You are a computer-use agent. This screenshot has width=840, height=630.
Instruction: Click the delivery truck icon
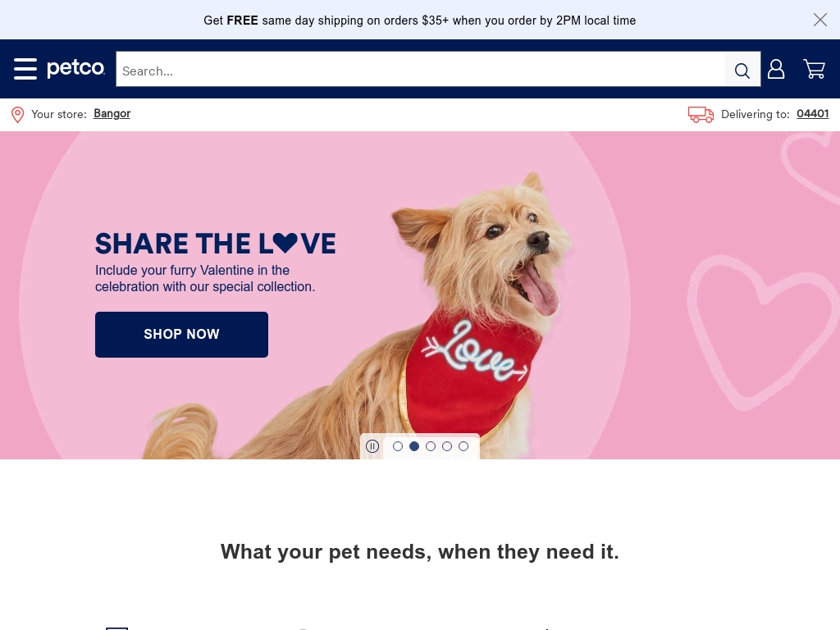pyautogui.click(x=701, y=114)
